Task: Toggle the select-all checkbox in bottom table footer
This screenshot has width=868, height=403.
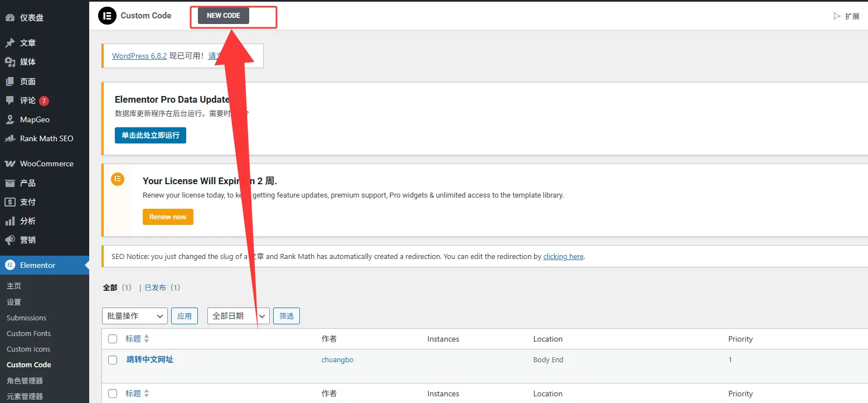Action: 113,394
